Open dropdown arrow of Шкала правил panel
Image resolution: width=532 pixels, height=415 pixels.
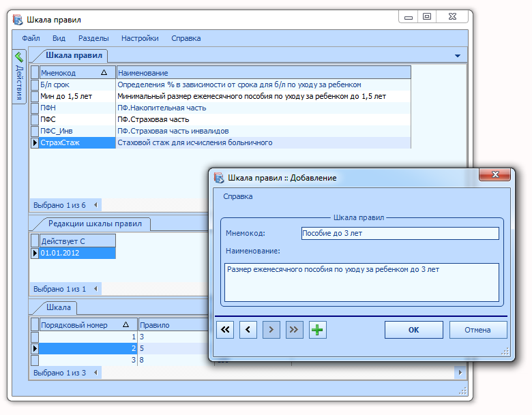(458, 56)
